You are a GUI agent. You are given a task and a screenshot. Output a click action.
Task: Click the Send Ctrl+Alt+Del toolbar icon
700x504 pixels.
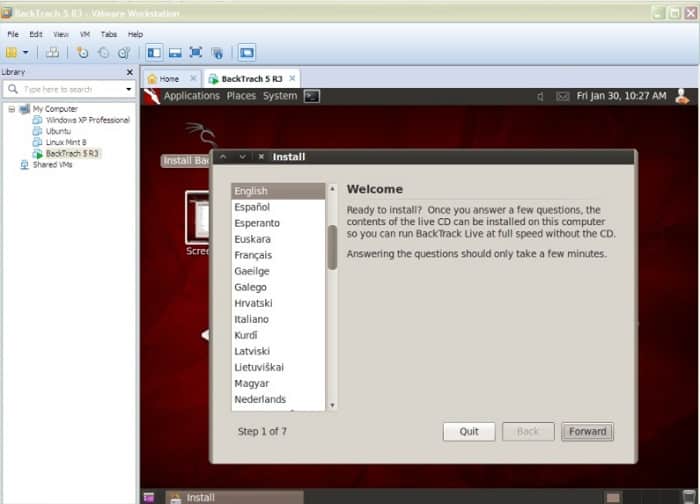(52, 53)
